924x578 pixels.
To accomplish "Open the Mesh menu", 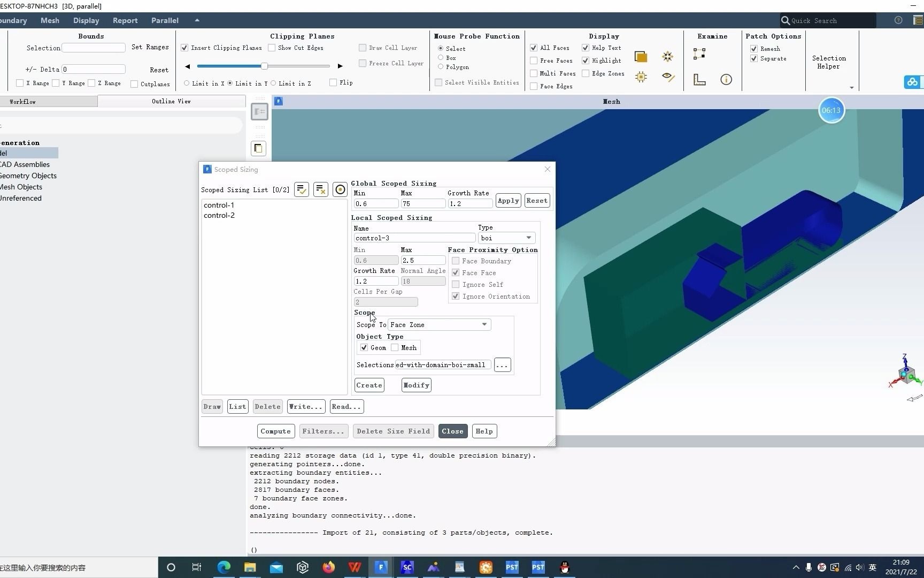I will pyautogui.click(x=49, y=20).
